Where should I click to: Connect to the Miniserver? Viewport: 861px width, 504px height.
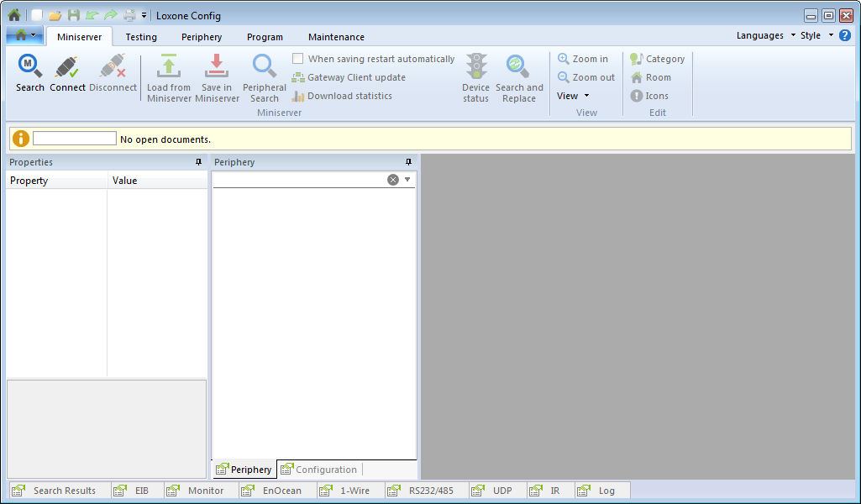[66, 71]
